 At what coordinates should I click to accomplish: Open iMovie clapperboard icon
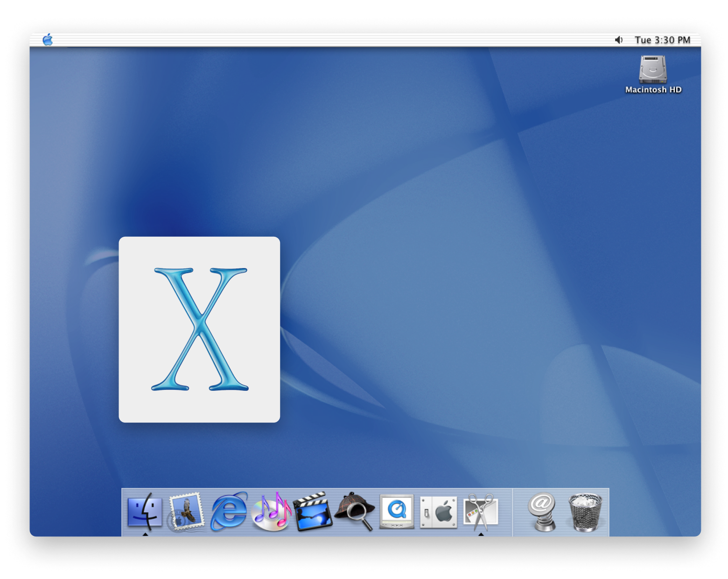pos(313,511)
